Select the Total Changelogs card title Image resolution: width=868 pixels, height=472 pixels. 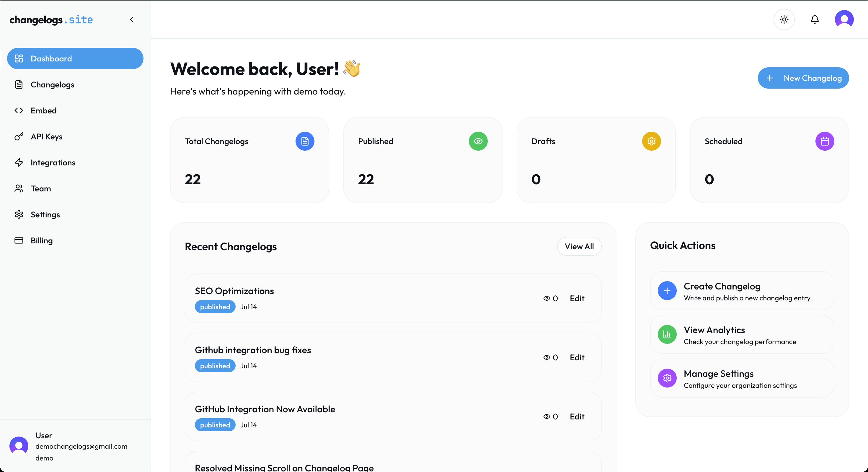pos(217,141)
